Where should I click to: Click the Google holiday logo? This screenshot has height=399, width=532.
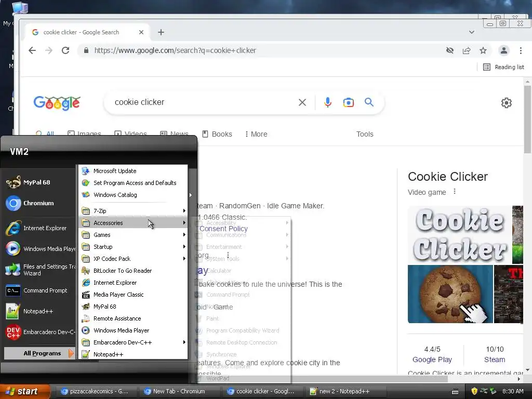click(x=57, y=103)
